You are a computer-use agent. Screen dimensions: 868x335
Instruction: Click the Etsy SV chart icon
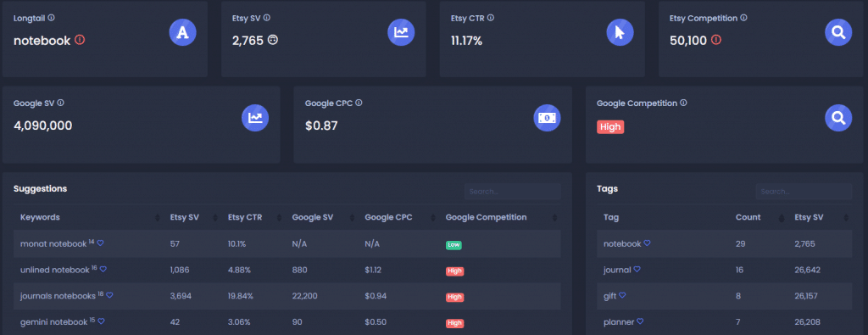point(401,32)
